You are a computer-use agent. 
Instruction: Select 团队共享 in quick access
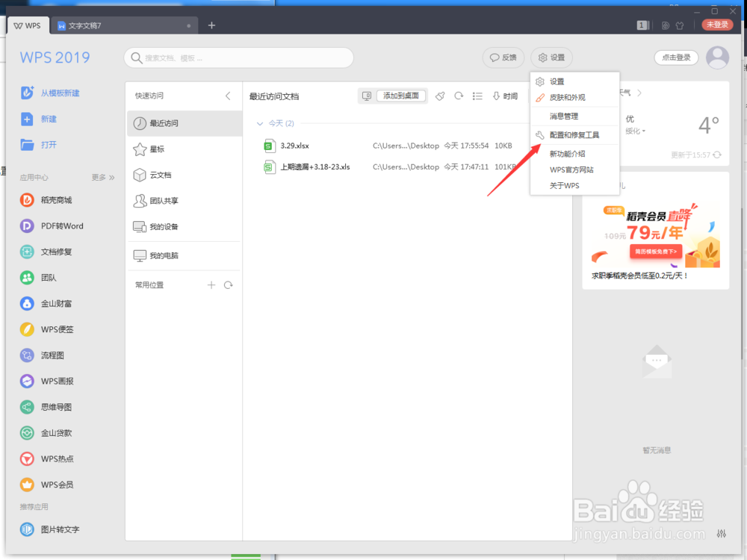185,200
